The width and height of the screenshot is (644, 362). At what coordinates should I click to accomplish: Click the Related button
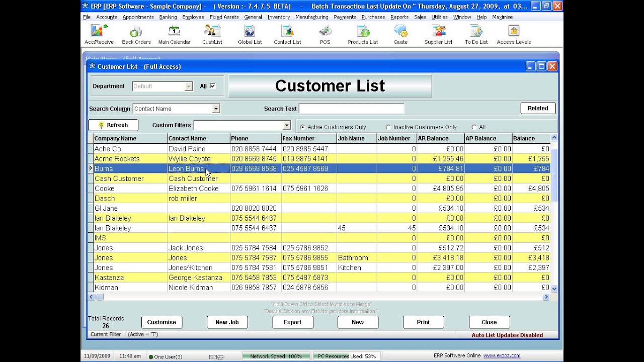click(538, 108)
